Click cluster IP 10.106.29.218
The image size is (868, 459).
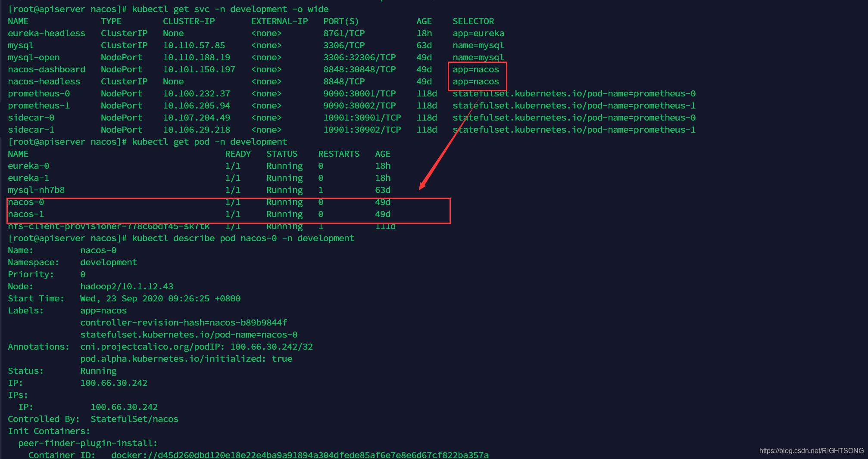[197, 130]
